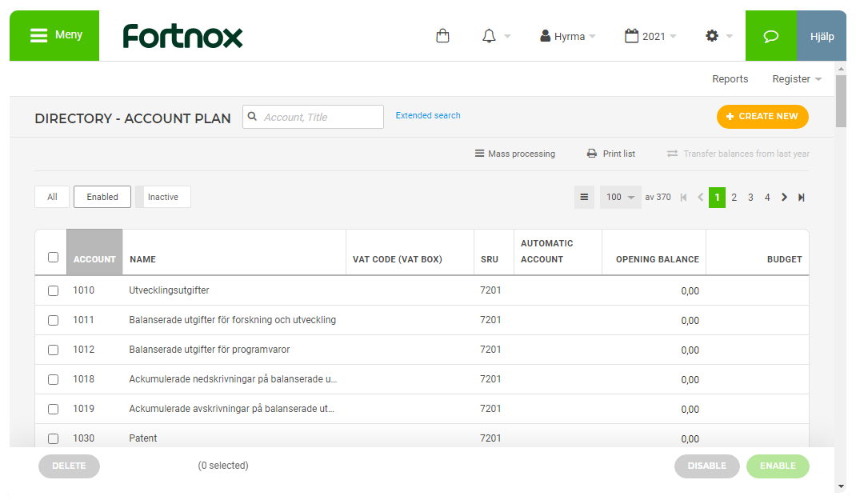Open Balanserade utgifter för programvaror

(210, 350)
